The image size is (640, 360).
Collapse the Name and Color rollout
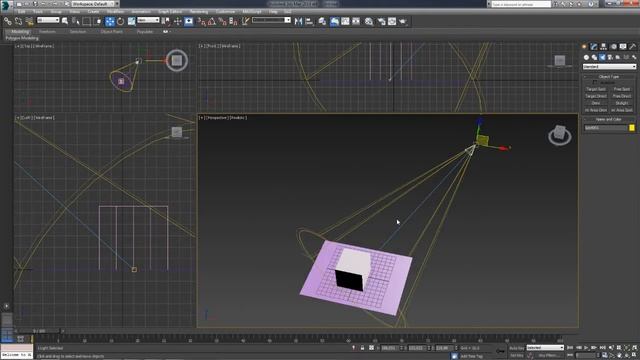(x=609, y=120)
